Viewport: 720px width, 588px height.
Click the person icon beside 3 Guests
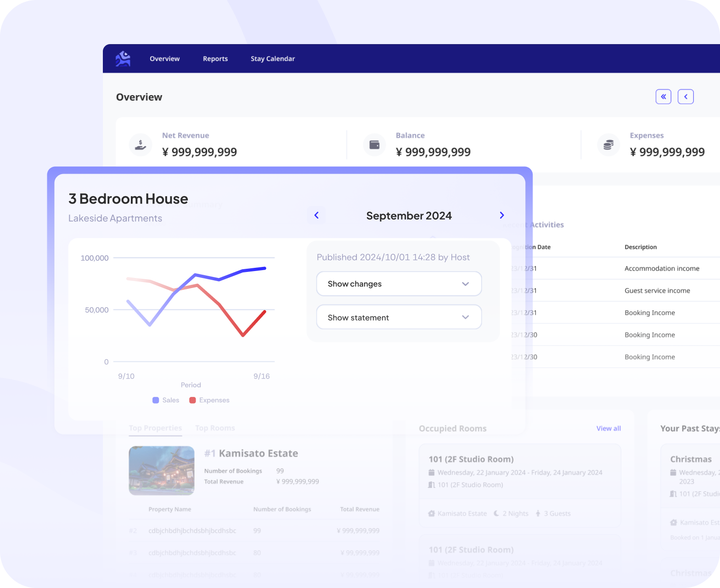(538, 514)
